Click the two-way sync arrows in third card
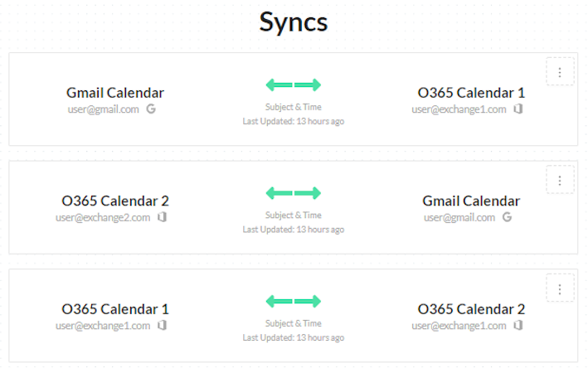This screenshot has height=373, width=588. point(293,302)
